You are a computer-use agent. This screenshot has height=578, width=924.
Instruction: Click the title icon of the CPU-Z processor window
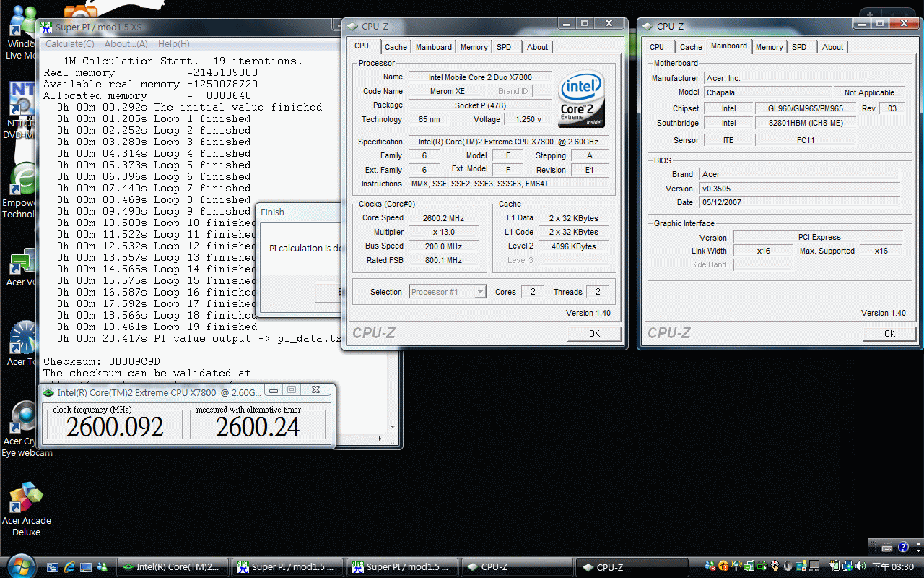tap(352, 27)
